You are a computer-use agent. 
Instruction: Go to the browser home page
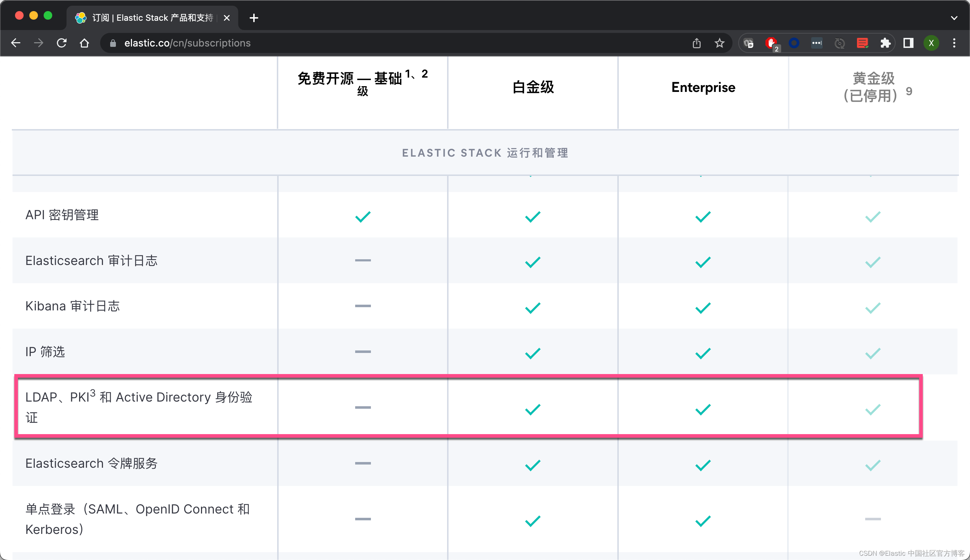pos(84,43)
